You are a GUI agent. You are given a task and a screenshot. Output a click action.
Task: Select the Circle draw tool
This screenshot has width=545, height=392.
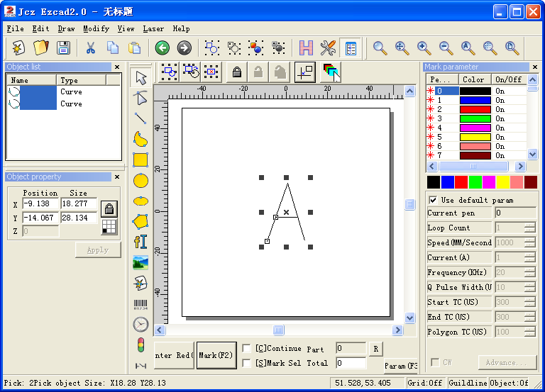(141, 181)
